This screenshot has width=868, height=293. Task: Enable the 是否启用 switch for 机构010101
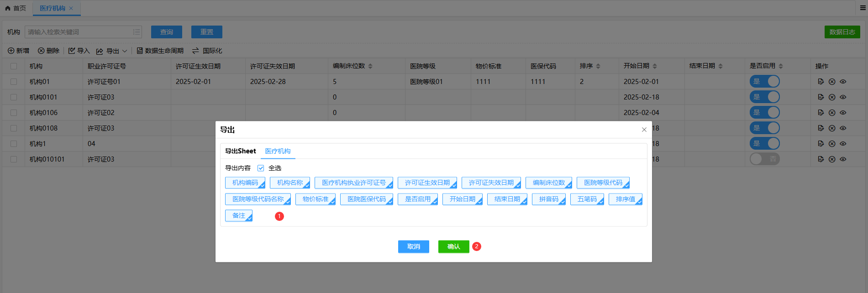pos(764,159)
